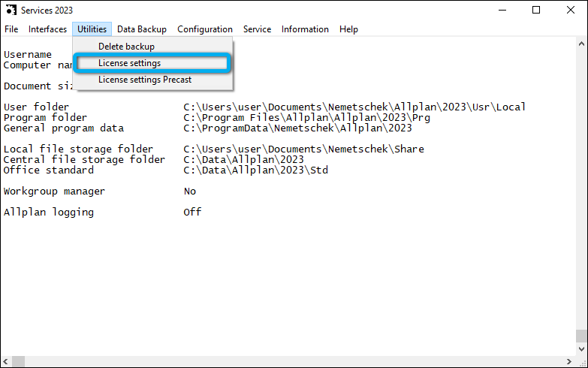Click the vertical scrollbar up arrow
The image size is (588, 368).
pos(581,44)
